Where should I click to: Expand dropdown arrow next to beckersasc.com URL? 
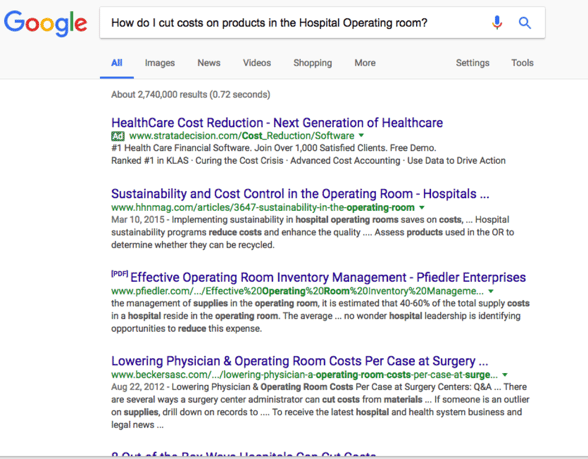(x=505, y=375)
